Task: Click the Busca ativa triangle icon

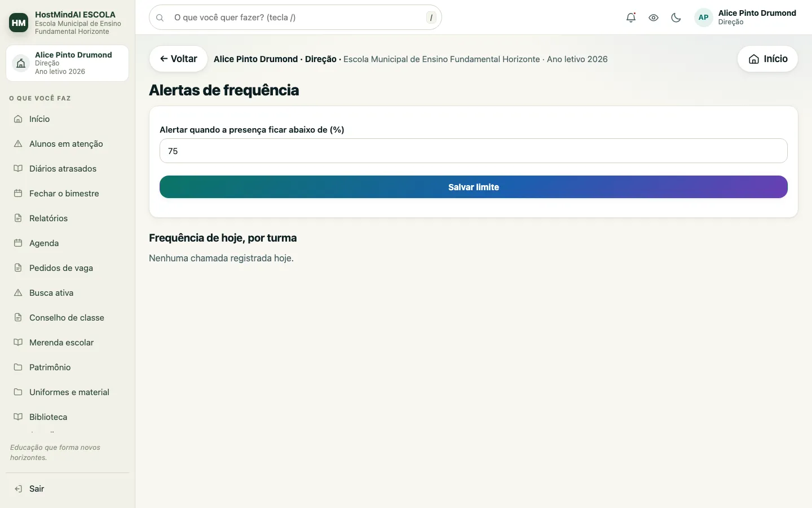Action: click(x=18, y=293)
